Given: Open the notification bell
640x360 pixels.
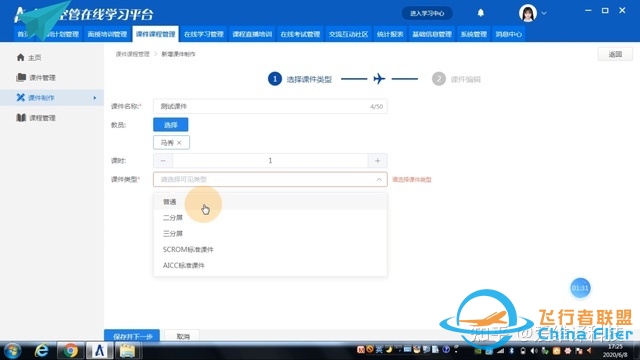Looking at the screenshot, I should coord(481,13).
